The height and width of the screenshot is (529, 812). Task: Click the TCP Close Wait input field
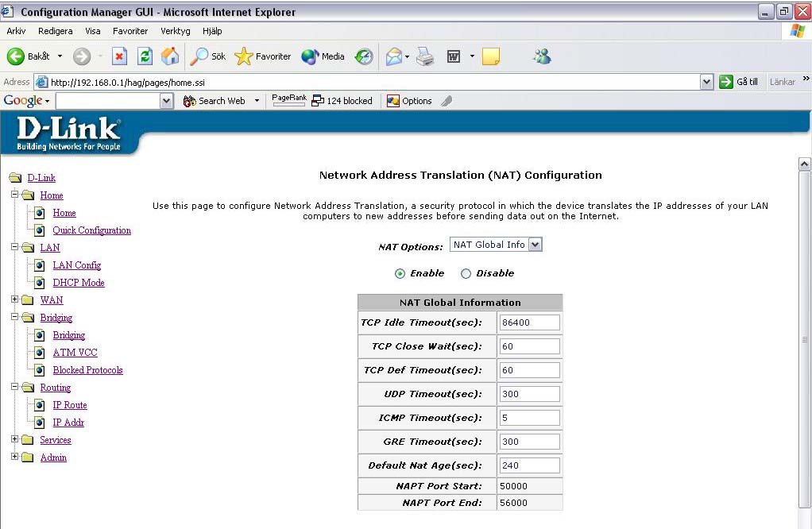pos(529,346)
